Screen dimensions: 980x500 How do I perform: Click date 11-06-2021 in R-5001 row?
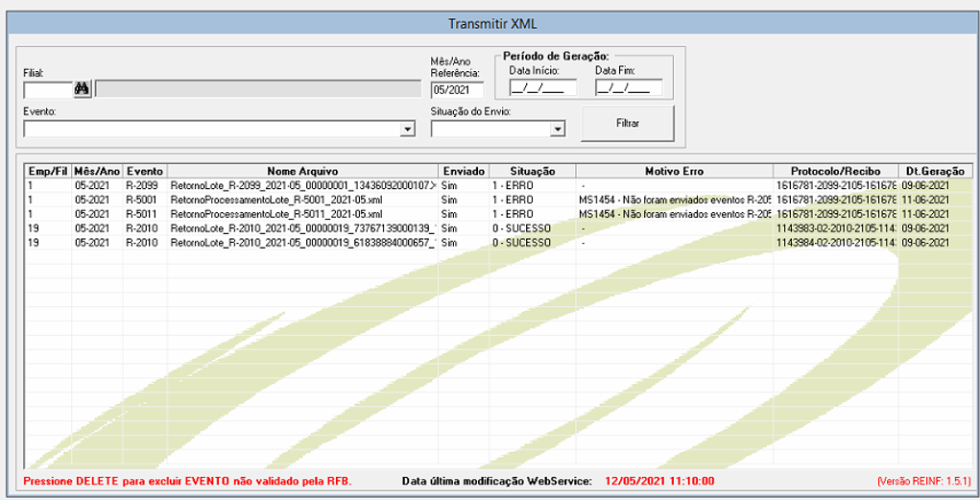coord(925,200)
